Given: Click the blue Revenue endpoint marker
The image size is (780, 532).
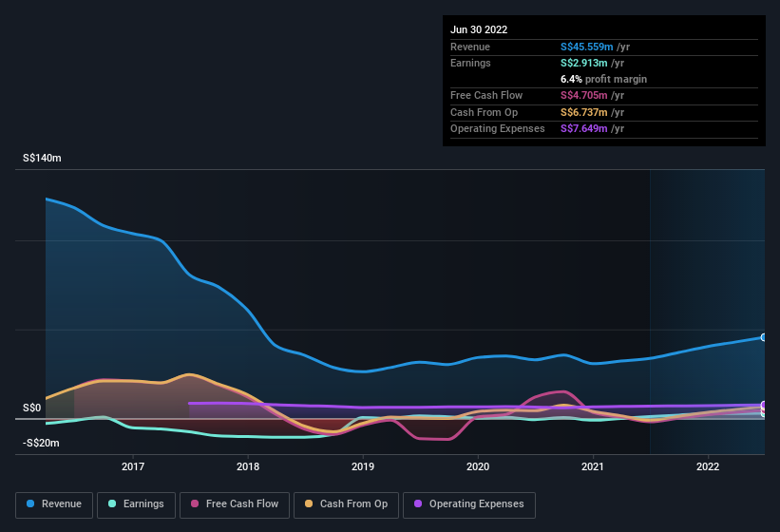Looking at the screenshot, I should click(764, 337).
